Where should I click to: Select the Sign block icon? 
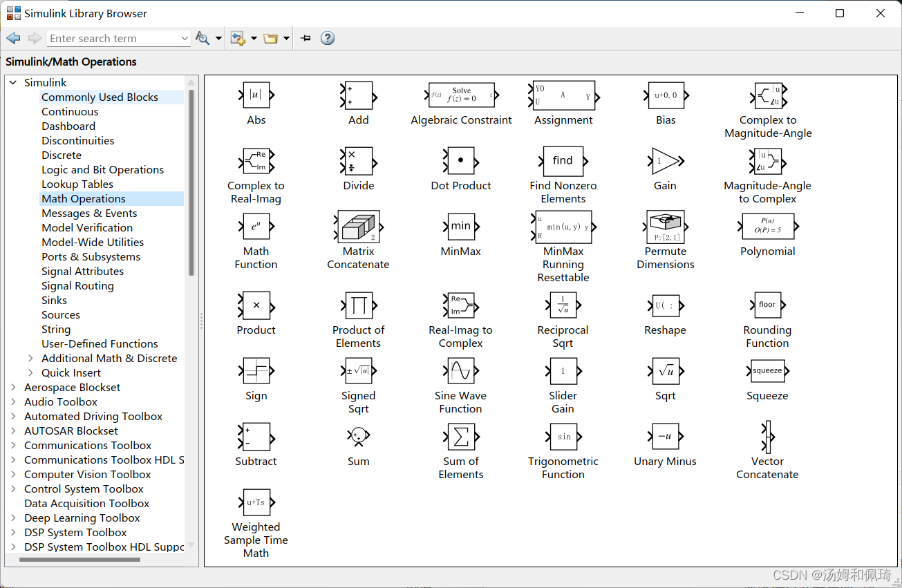[x=256, y=371]
